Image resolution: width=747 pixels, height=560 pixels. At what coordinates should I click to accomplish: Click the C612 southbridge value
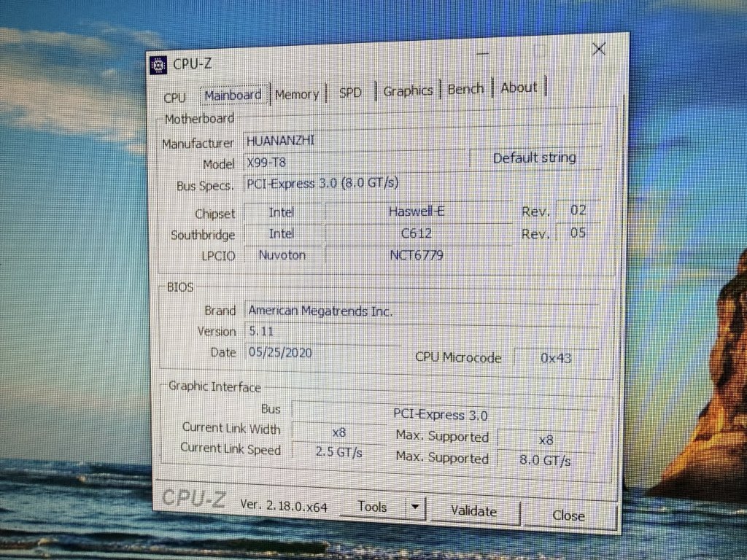[417, 233]
